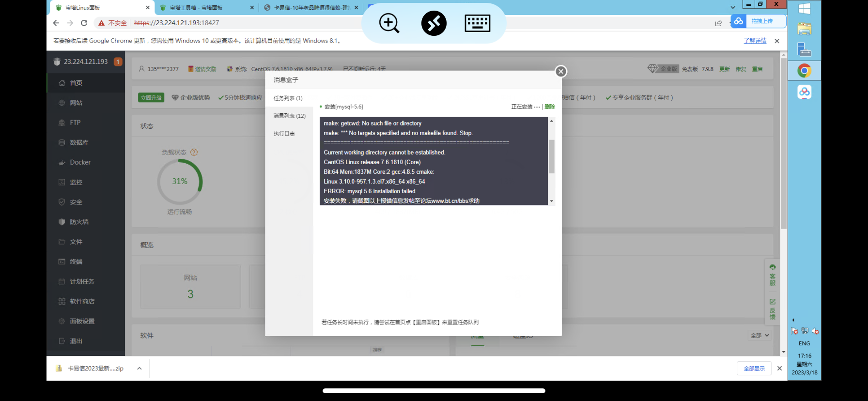Click the orange notification badge near IP
The image size is (868, 401).
click(118, 62)
